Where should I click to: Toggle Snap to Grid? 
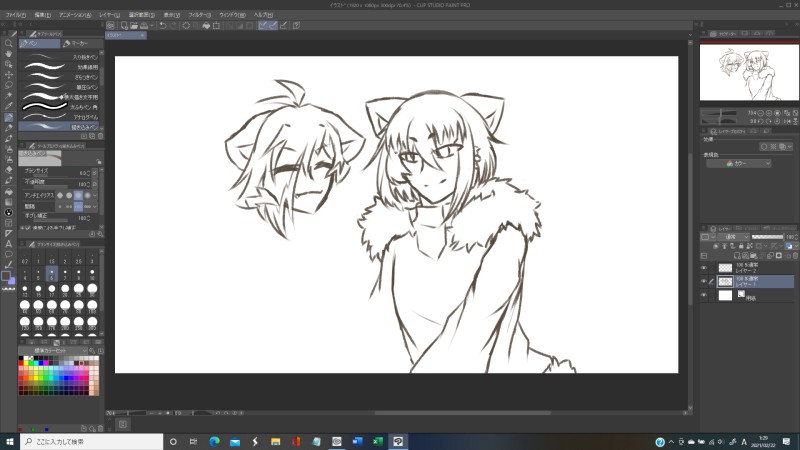tap(283, 26)
